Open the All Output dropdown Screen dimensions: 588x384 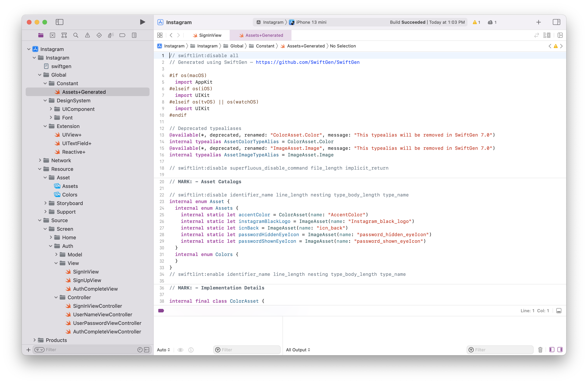(x=298, y=350)
